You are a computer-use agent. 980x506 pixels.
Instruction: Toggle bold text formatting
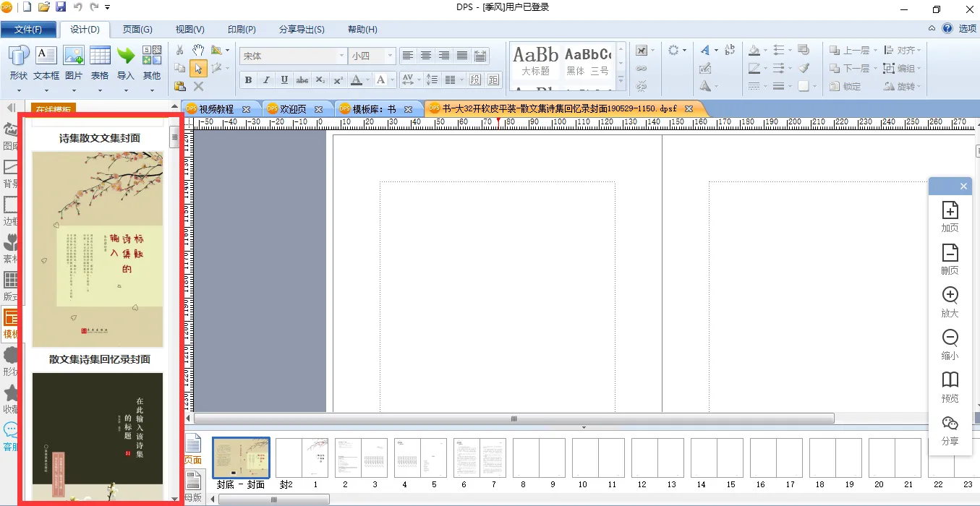coord(249,80)
